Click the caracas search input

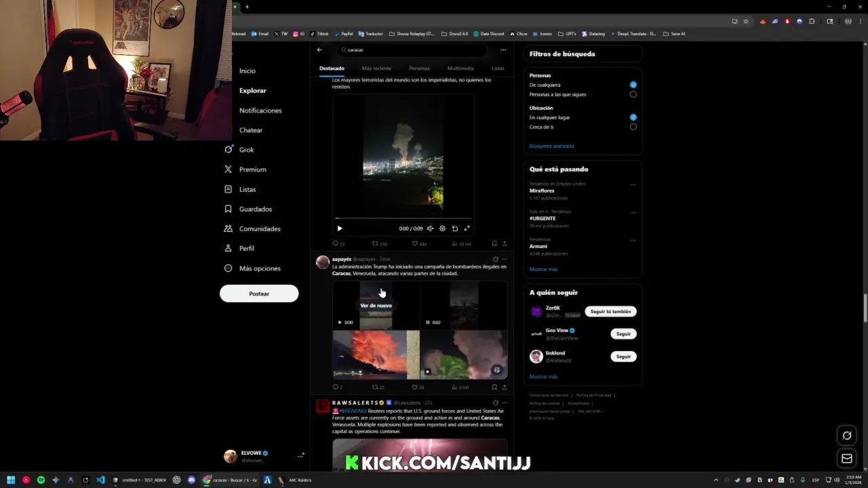[x=412, y=49]
